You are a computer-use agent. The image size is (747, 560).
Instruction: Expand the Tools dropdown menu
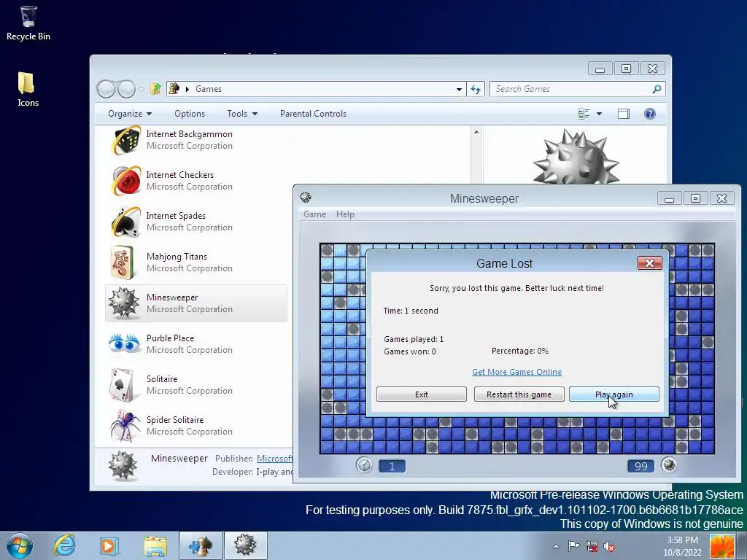pyautogui.click(x=242, y=114)
